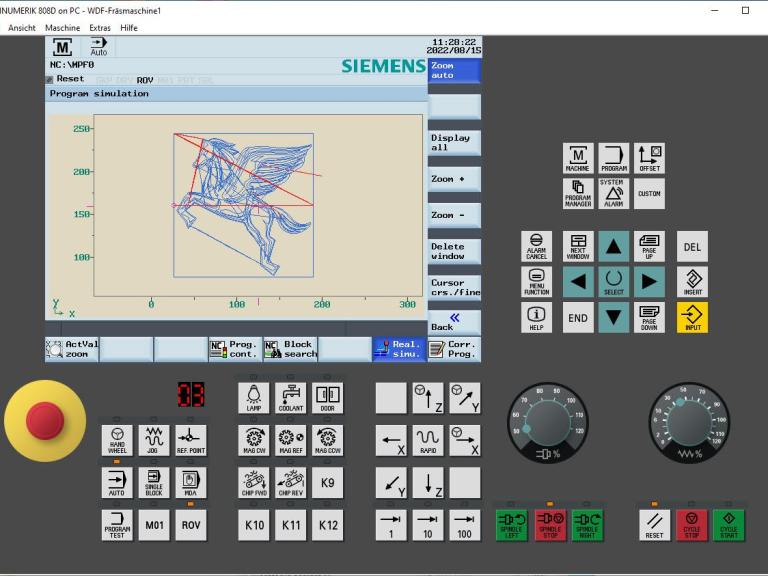Adjust the feedrate override dial

(x=689, y=422)
